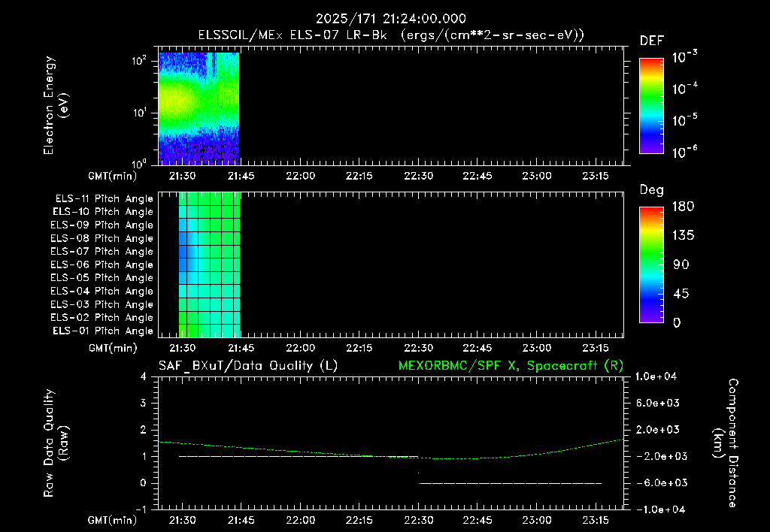
Task: Click the white data quality line at level 0
Action: point(510,483)
